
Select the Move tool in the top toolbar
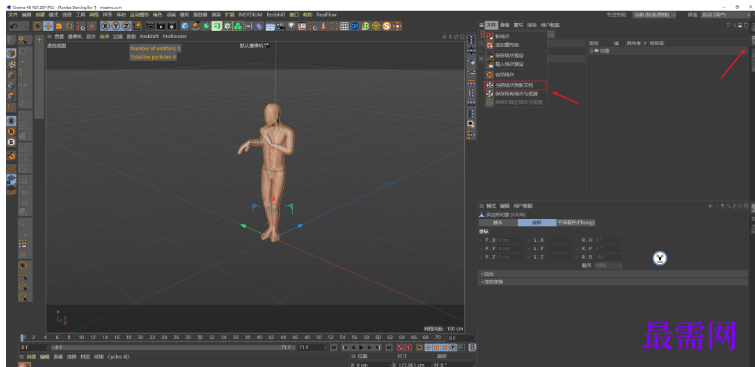[x=48, y=26]
